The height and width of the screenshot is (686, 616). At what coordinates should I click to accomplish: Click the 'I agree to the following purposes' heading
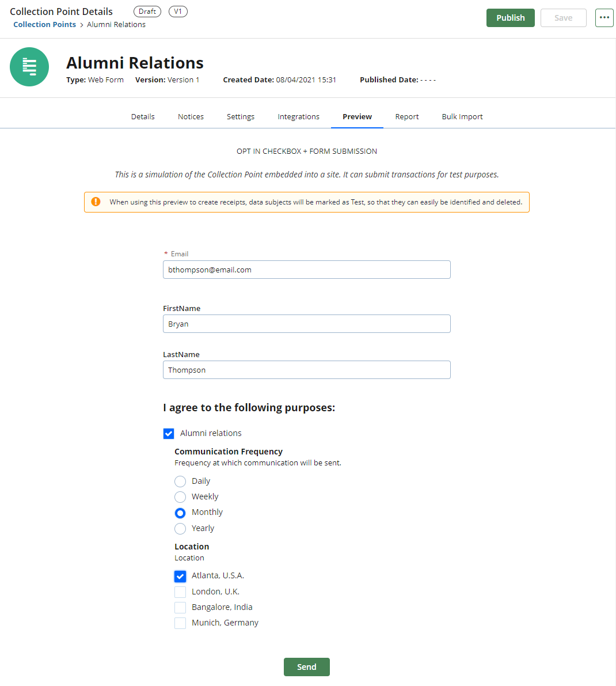click(249, 408)
